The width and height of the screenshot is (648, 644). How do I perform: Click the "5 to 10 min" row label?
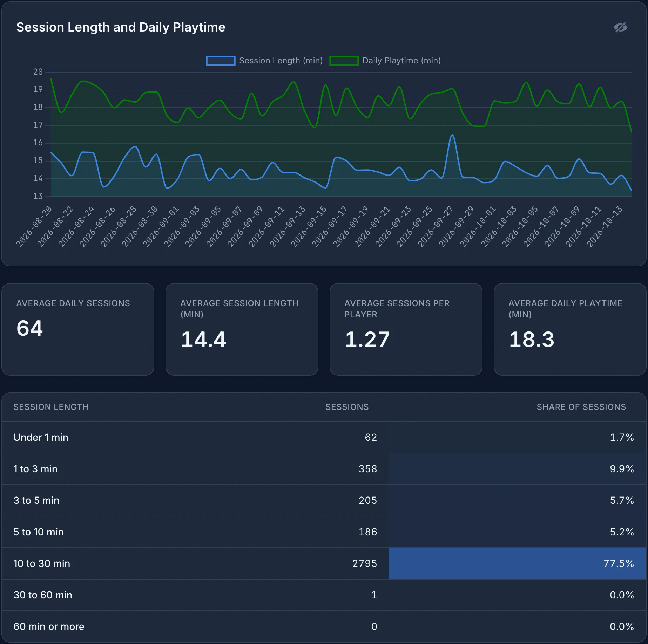point(39,532)
